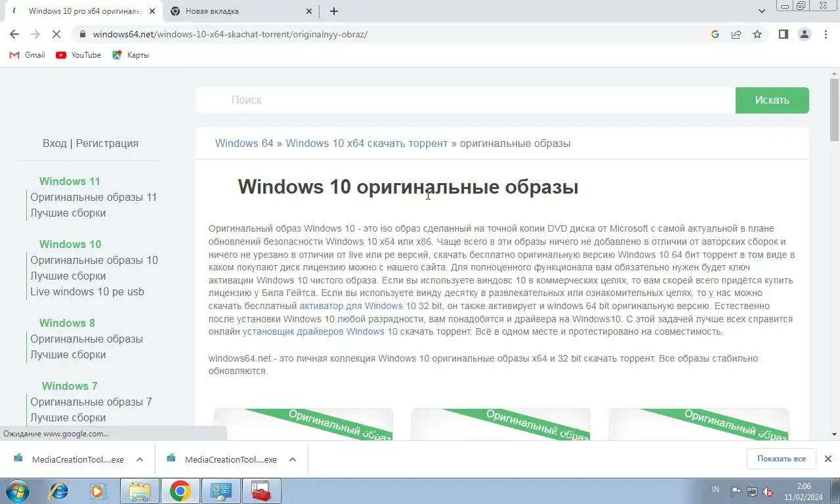Viewport: 840px width, 504px height.
Task: Open Windows Media Player from taskbar
Action: coord(98,491)
